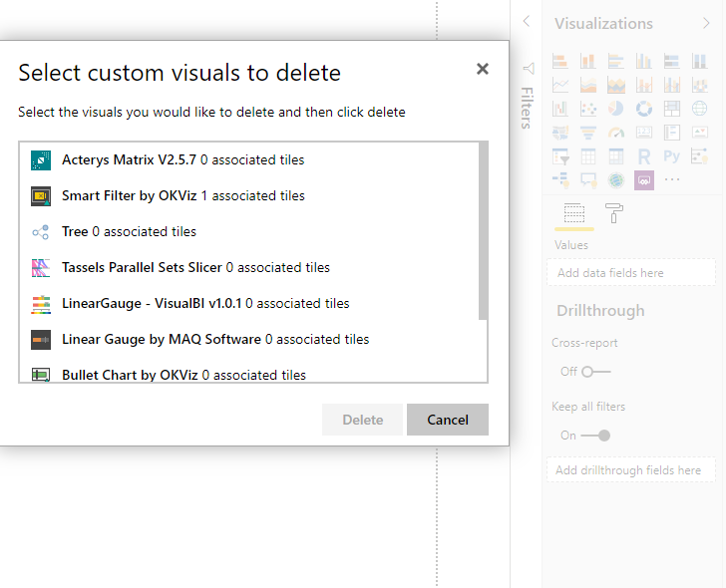
Task: Select the Gauge visual
Action: click(616, 133)
